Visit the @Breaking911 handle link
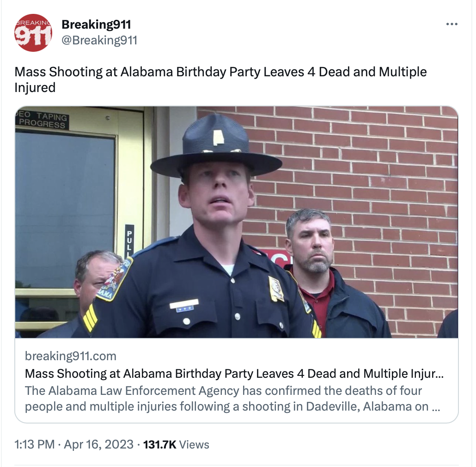Image resolution: width=476 pixels, height=467 pixels. click(x=99, y=40)
